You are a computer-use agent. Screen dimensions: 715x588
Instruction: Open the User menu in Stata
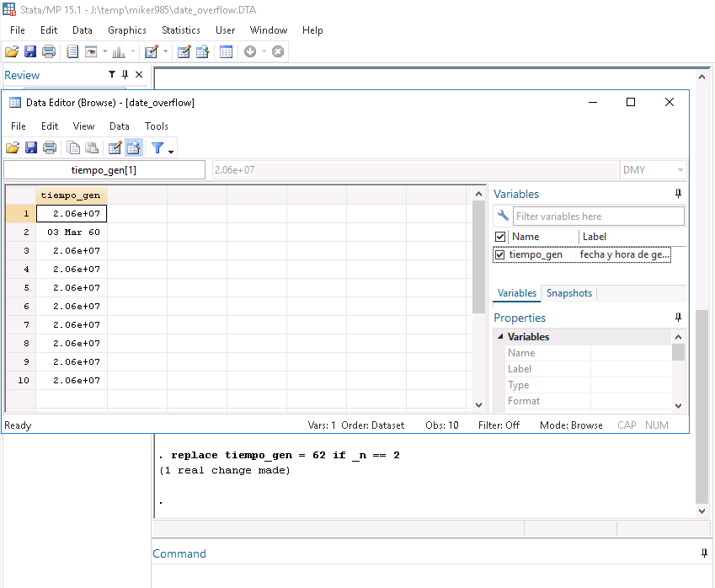(x=225, y=30)
